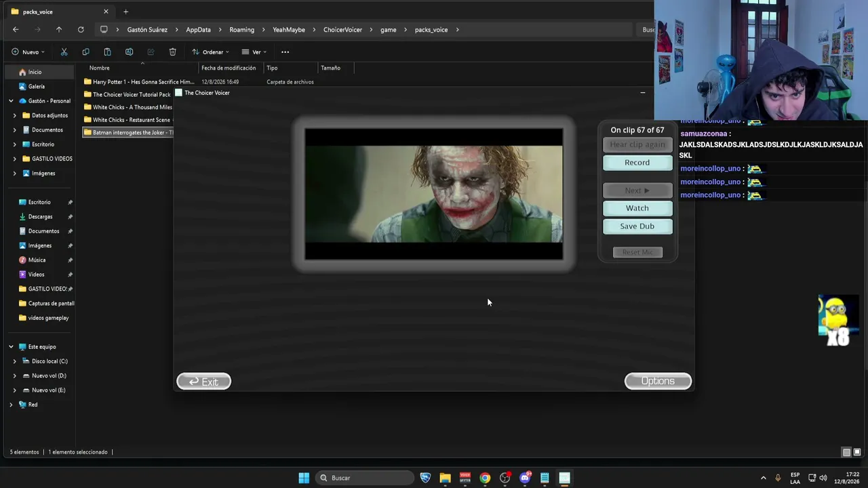The width and height of the screenshot is (868, 488).
Task: Go up one folder level in Explorer
Action: [x=59, y=30]
